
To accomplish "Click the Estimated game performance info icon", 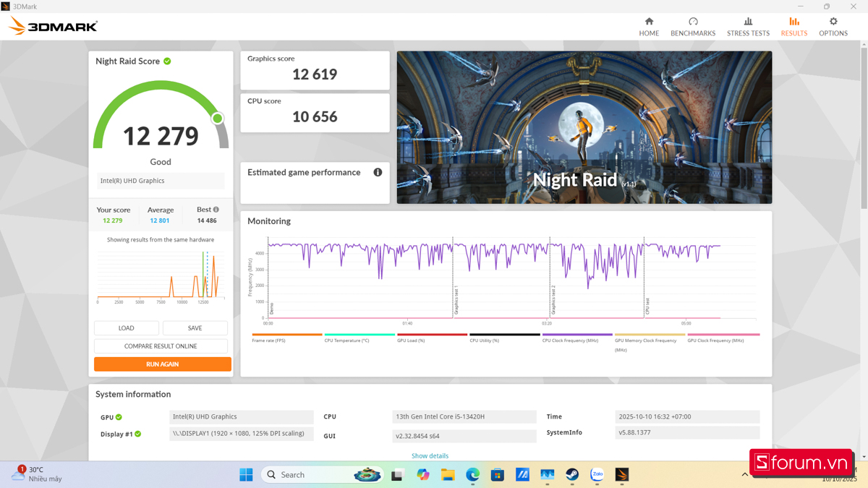I will 378,172.
